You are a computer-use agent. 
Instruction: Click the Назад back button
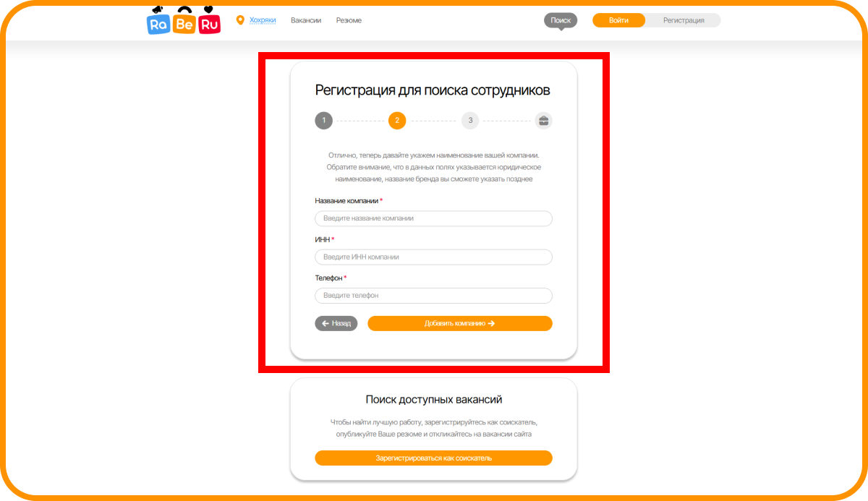[336, 323]
